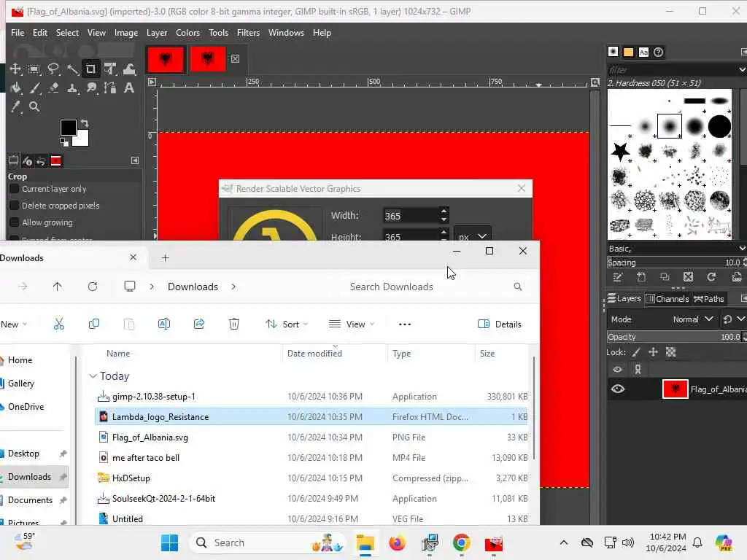Open the px unit dropdown in SVG dialog
Image resolution: width=747 pixels, height=560 pixels.
point(472,236)
